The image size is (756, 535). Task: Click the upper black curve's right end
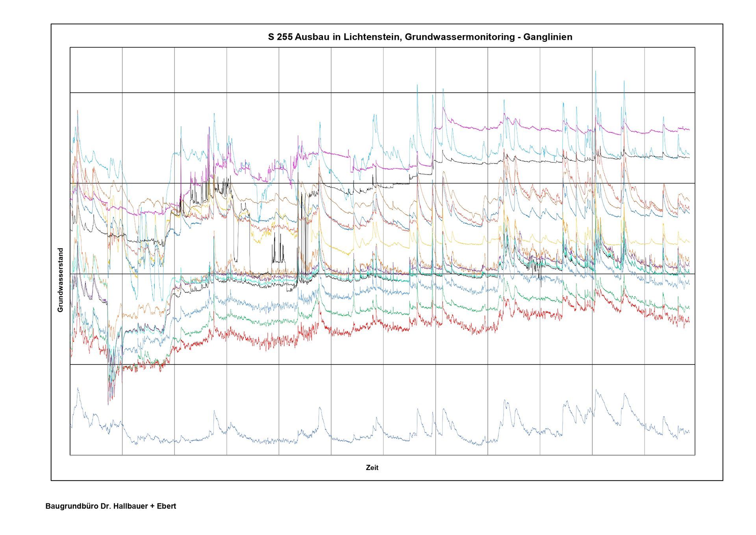689,158
